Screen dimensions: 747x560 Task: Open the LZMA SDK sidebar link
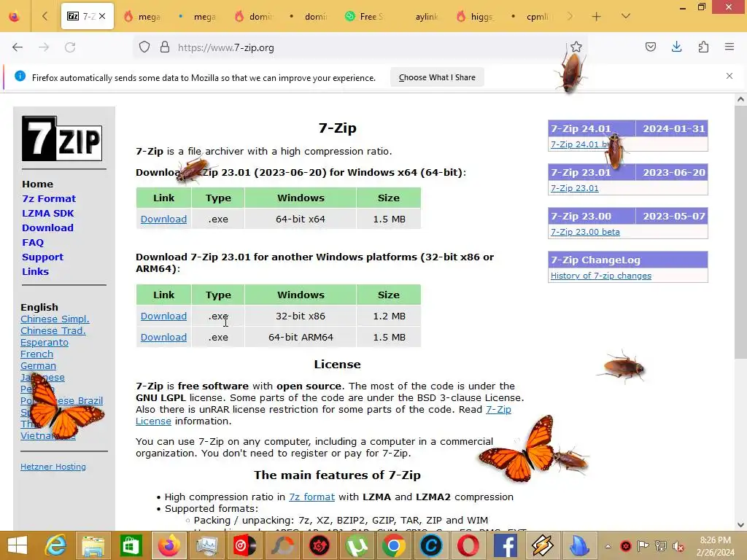point(47,214)
